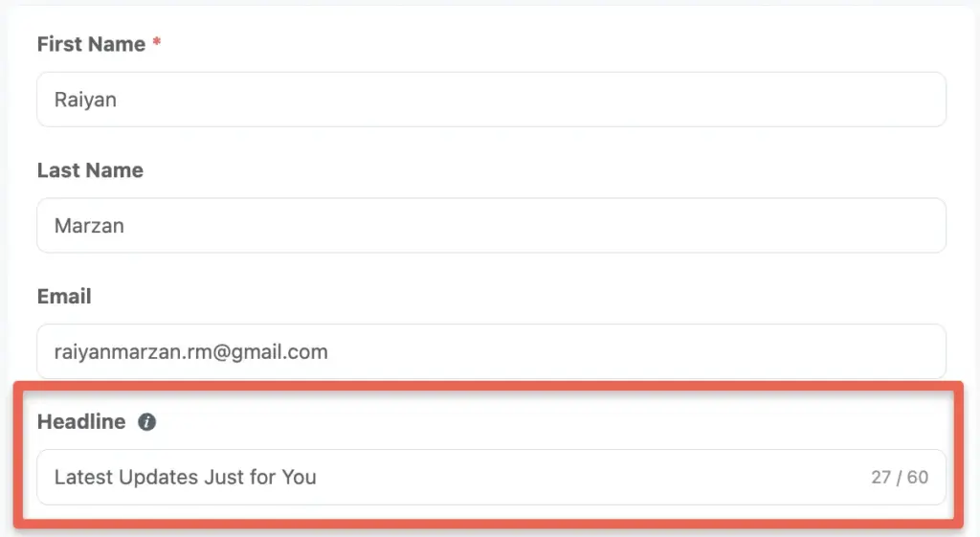Click the Headline label text
The height and width of the screenshot is (537, 980).
point(81,422)
